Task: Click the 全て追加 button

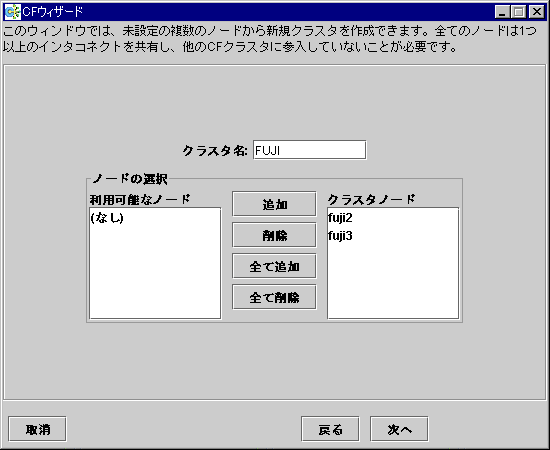Action: [x=274, y=267]
